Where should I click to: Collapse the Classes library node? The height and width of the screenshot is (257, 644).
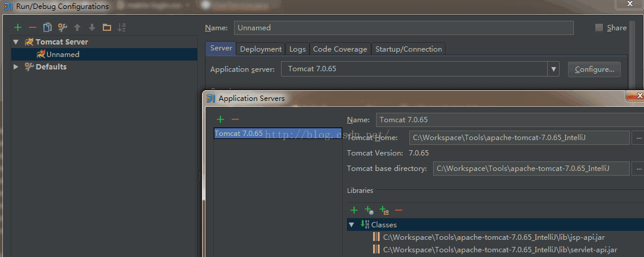click(x=352, y=225)
